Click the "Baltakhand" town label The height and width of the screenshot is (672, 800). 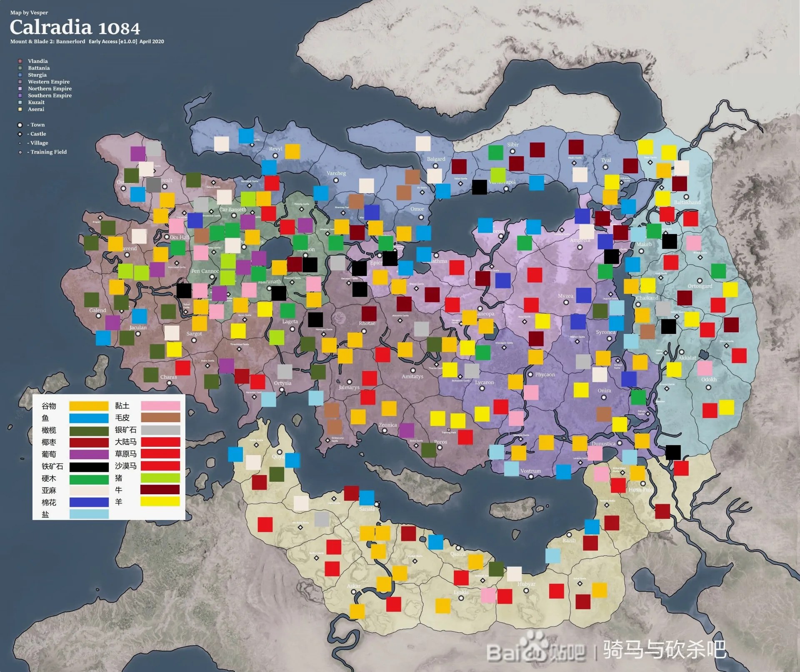pos(687,202)
